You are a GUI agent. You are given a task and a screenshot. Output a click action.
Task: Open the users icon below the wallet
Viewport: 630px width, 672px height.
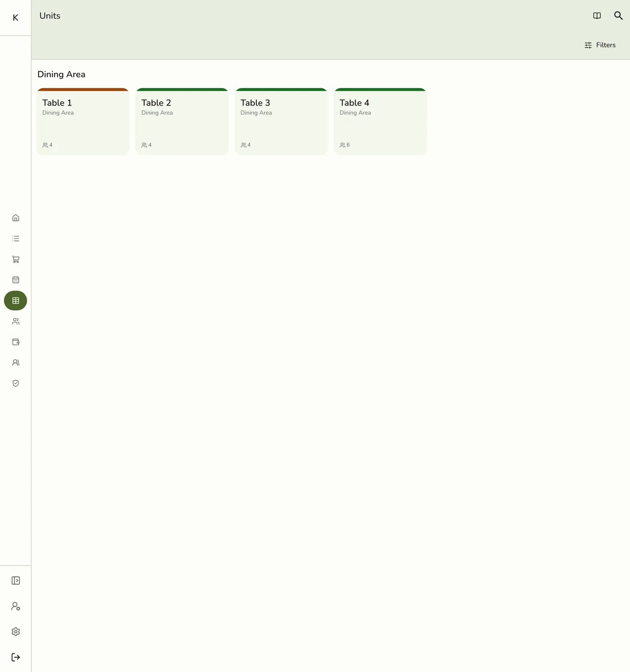(x=16, y=363)
